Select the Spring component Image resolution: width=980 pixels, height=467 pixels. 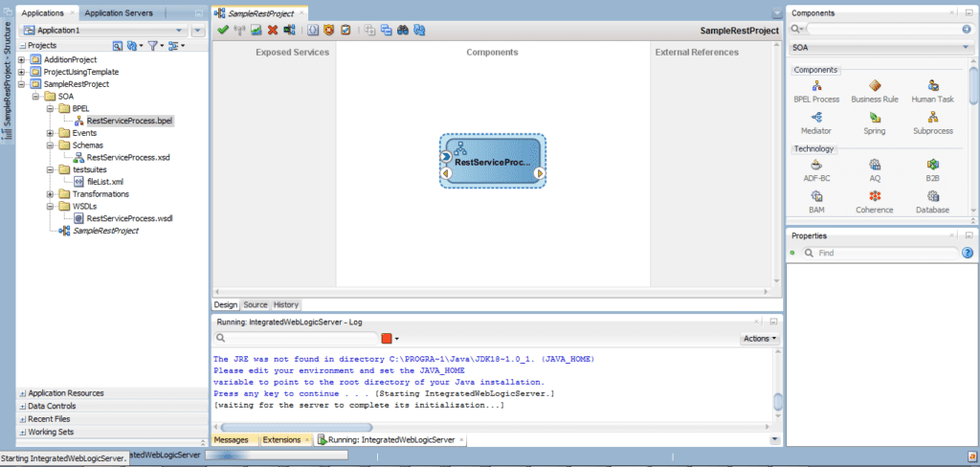(x=875, y=123)
